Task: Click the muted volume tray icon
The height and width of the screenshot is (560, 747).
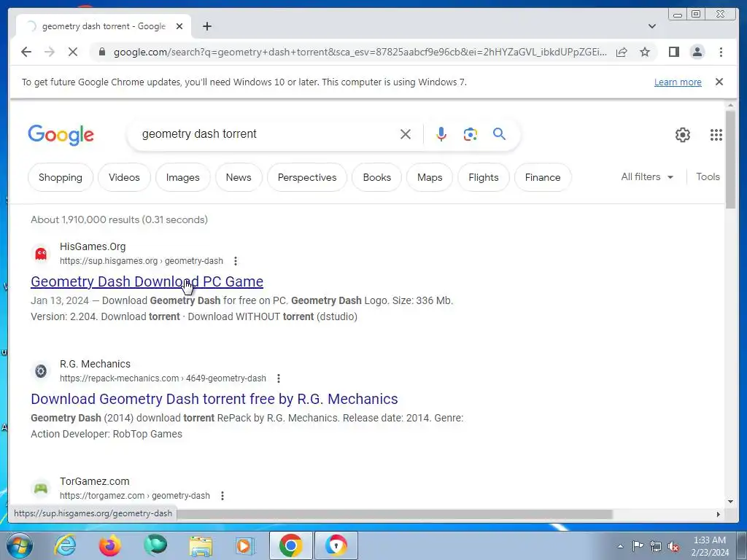Action: 673,546
